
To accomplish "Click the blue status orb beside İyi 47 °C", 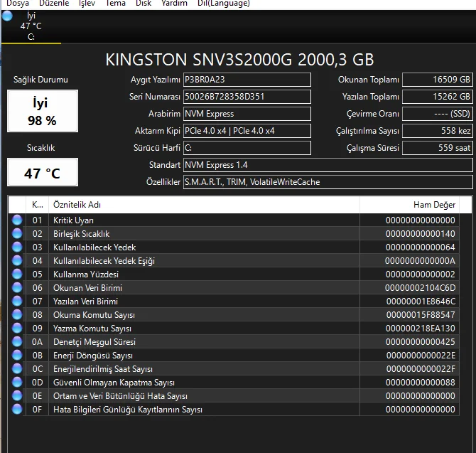I will pyautogui.click(x=7, y=16).
